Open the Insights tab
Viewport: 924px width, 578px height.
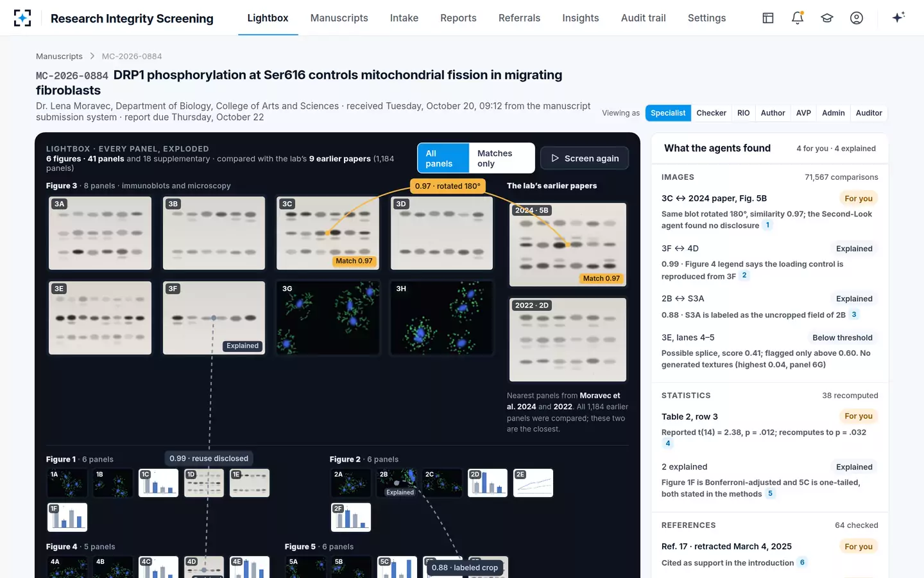580,18
